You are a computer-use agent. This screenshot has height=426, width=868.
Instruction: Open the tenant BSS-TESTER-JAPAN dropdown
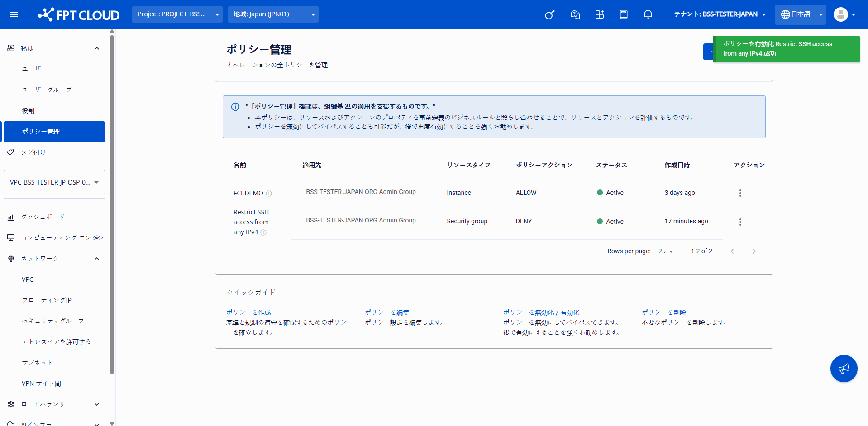coord(720,14)
